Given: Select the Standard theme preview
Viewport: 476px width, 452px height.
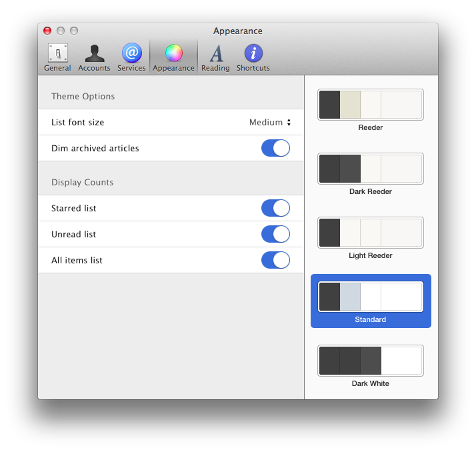Looking at the screenshot, I should 371,297.
